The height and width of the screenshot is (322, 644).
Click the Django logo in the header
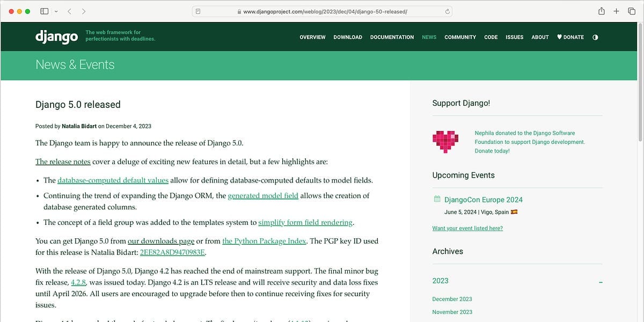(x=56, y=36)
